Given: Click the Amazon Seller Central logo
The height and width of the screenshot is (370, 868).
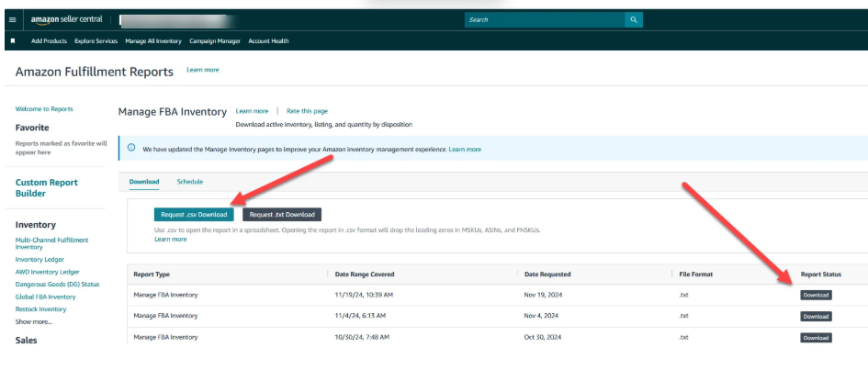Looking at the screenshot, I should [66, 19].
